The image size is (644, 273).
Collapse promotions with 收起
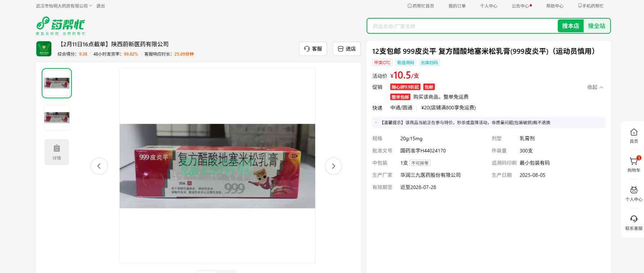[x=595, y=87]
